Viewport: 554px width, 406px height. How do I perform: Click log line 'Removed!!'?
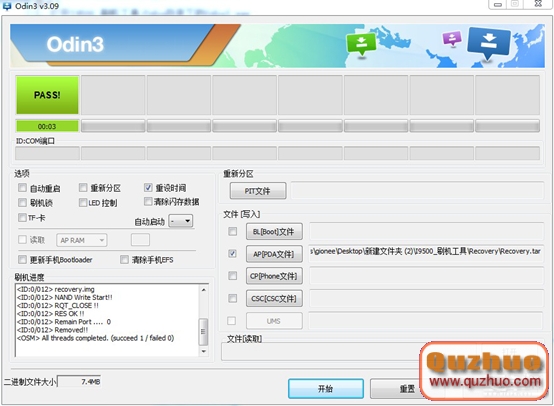tap(52, 330)
